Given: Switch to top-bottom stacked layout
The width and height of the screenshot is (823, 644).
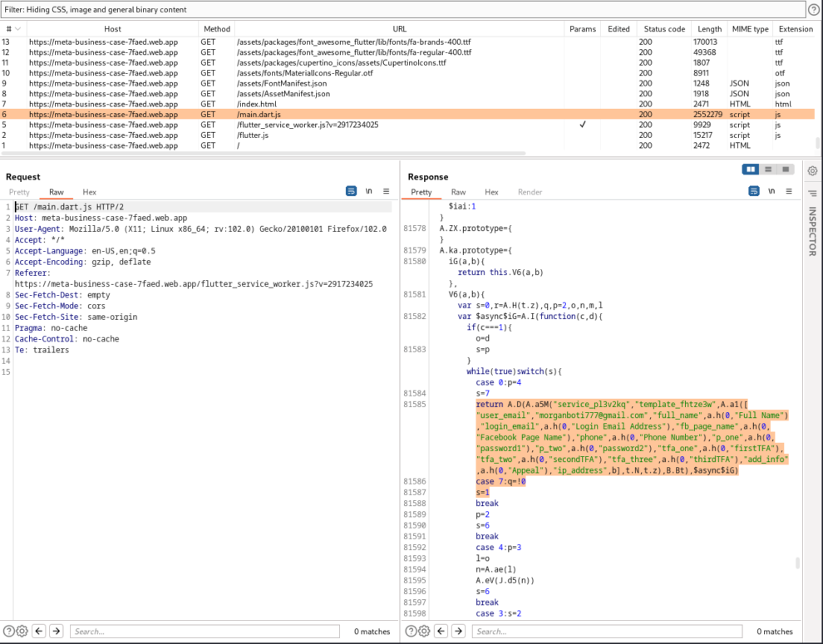Looking at the screenshot, I should click(x=766, y=169).
